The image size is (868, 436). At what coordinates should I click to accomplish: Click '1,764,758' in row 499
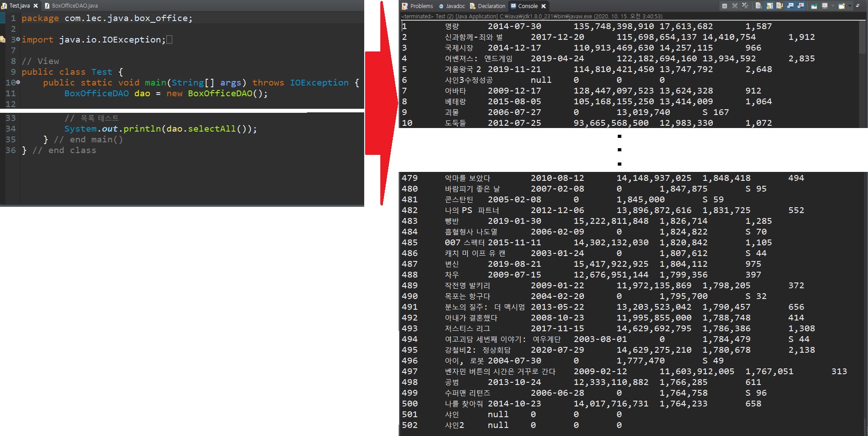click(684, 393)
